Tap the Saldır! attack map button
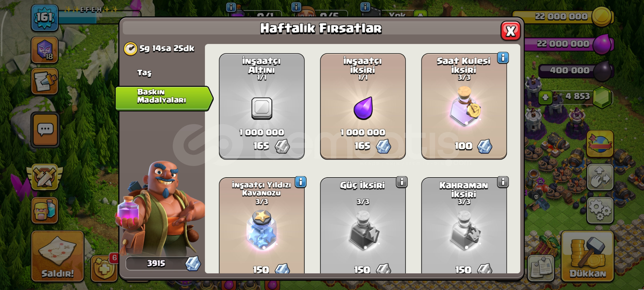The width and height of the screenshot is (644, 290). [x=57, y=256]
